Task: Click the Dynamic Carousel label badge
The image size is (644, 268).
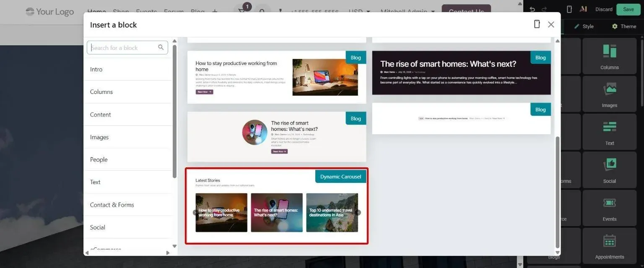Action: click(x=340, y=177)
